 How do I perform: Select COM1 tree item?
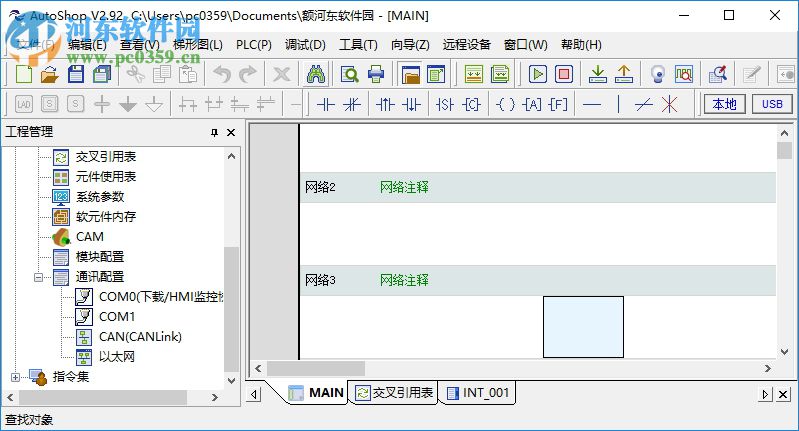pyautogui.click(x=117, y=317)
